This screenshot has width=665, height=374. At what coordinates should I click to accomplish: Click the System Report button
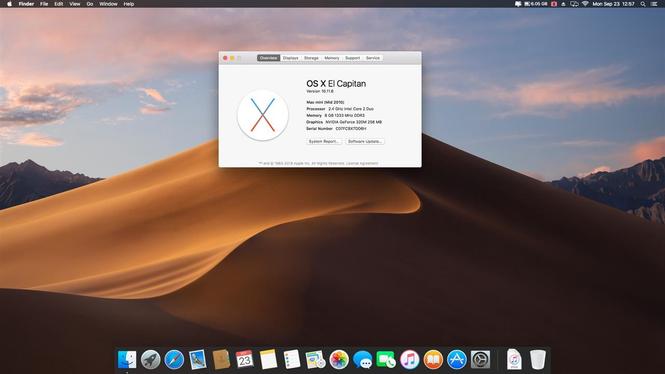(324, 141)
